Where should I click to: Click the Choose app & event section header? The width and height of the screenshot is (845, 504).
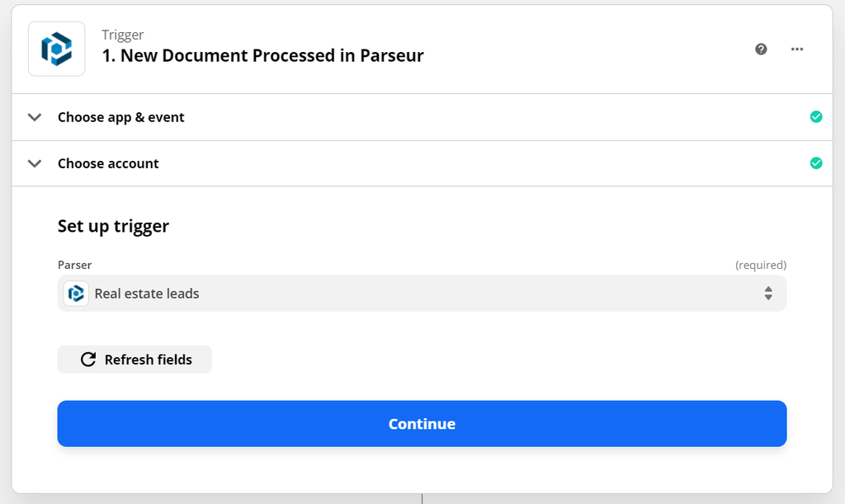pos(120,116)
